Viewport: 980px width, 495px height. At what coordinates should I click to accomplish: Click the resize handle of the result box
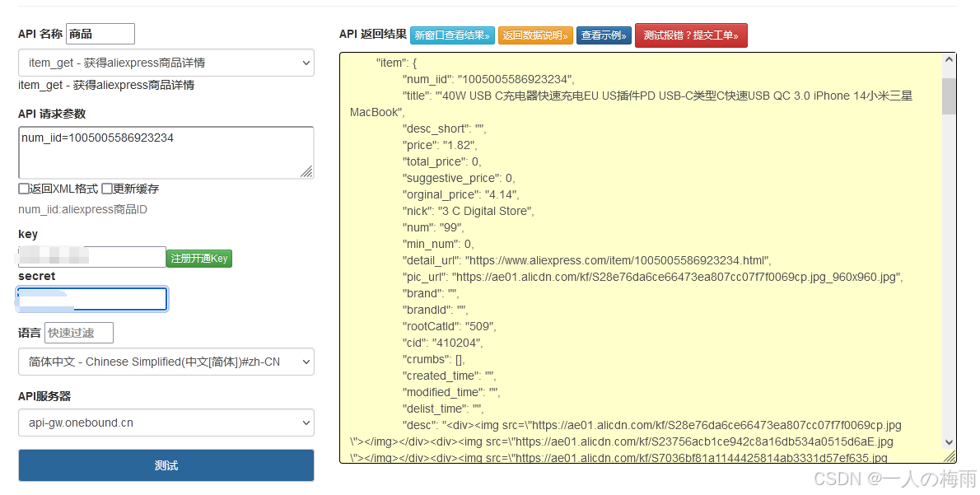click(950, 456)
